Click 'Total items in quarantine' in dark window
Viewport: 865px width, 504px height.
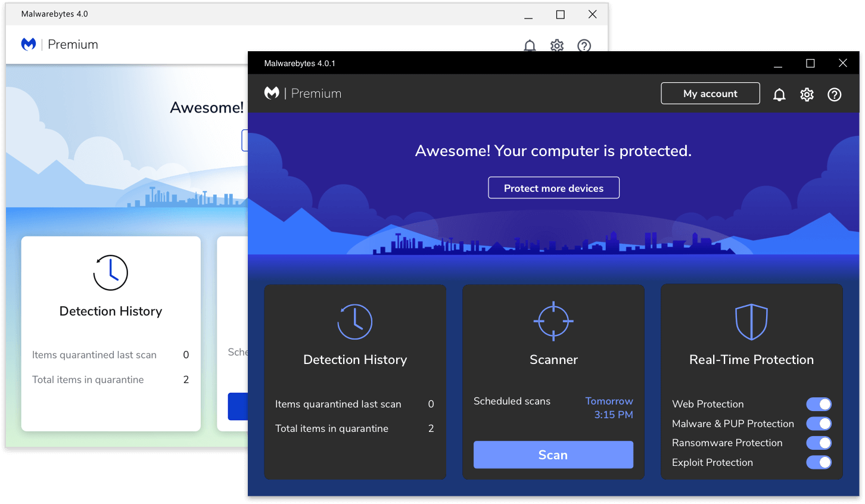click(332, 428)
